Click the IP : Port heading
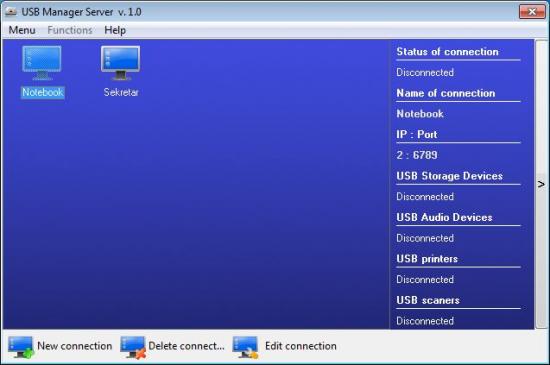 tap(417, 134)
